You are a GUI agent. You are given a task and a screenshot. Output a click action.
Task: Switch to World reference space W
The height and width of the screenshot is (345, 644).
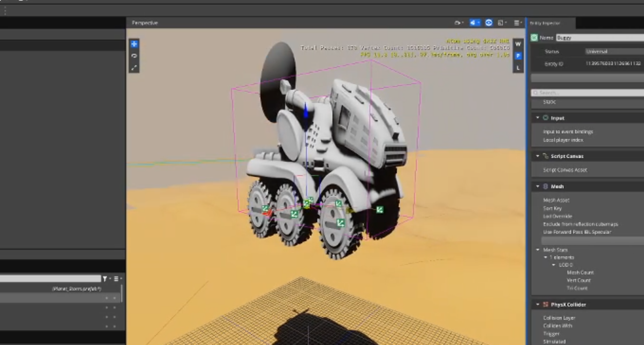[x=518, y=44]
